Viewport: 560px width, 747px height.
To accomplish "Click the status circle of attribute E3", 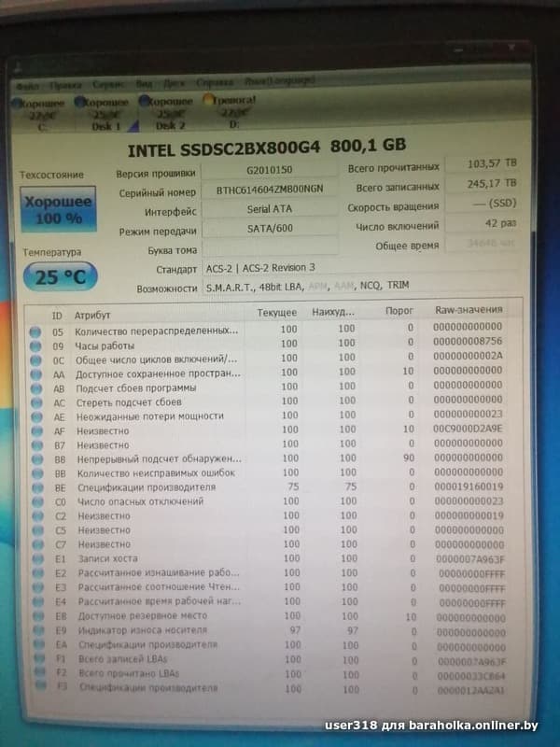I will click(x=39, y=588).
